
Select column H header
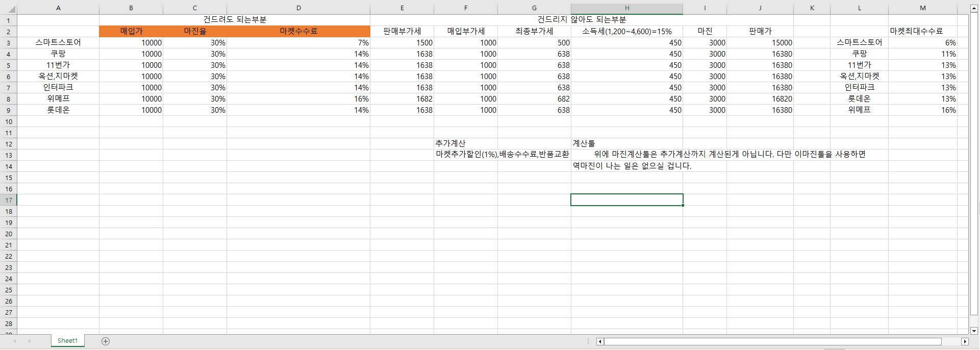626,8
